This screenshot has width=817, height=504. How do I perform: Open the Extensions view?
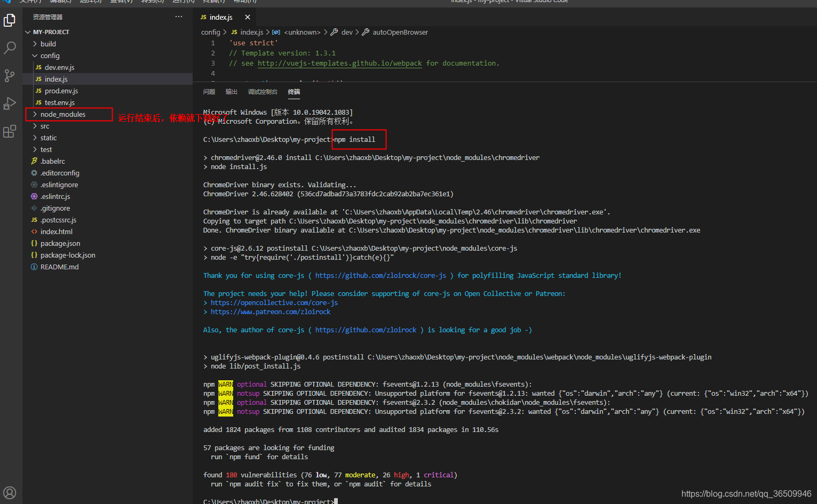point(10,131)
